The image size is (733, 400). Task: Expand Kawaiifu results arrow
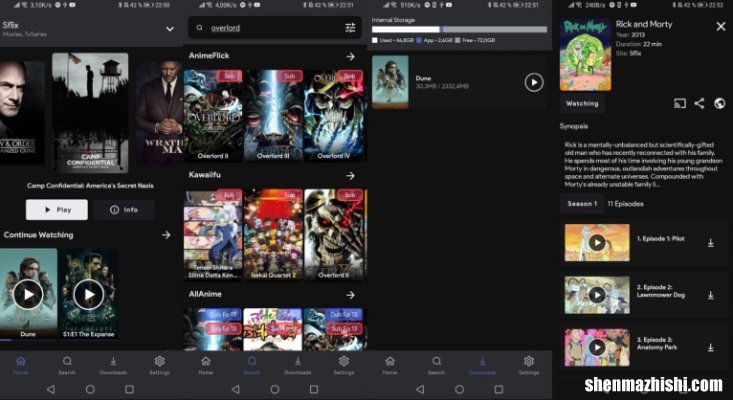pos(350,176)
